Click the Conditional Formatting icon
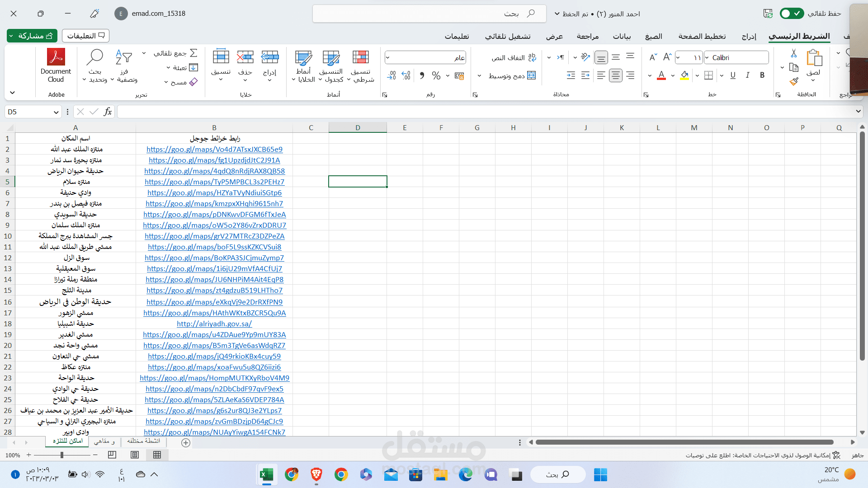This screenshot has height=488, width=868. pyautogui.click(x=360, y=58)
